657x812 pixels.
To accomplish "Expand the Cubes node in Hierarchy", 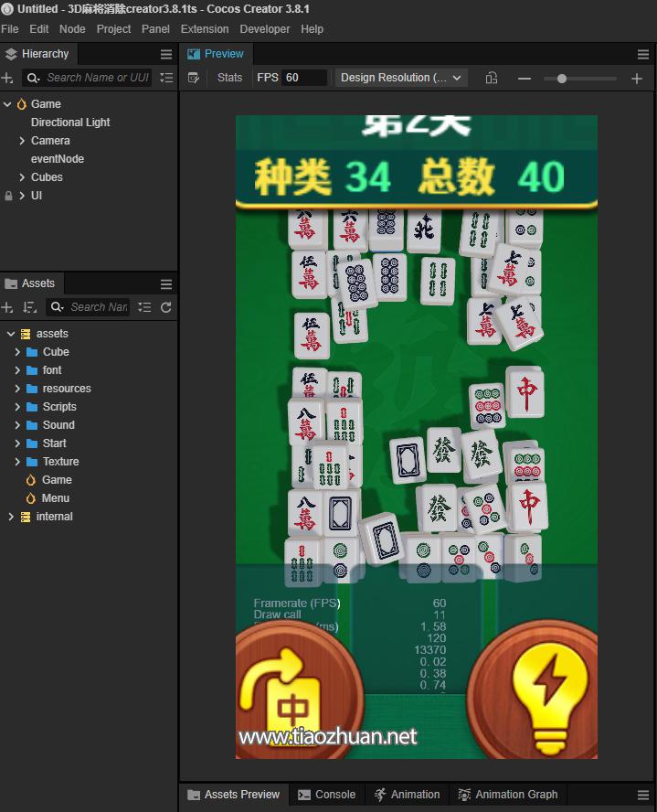I will pos(22,177).
